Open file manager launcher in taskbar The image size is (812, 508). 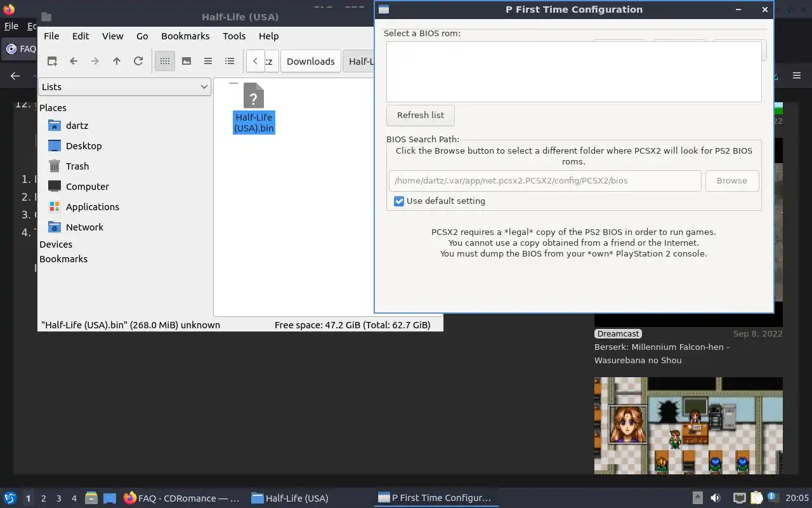91,498
